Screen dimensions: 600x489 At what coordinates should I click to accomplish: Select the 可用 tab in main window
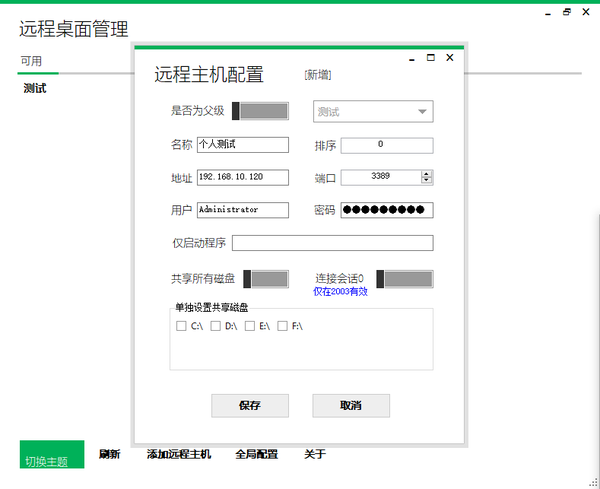point(31,61)
